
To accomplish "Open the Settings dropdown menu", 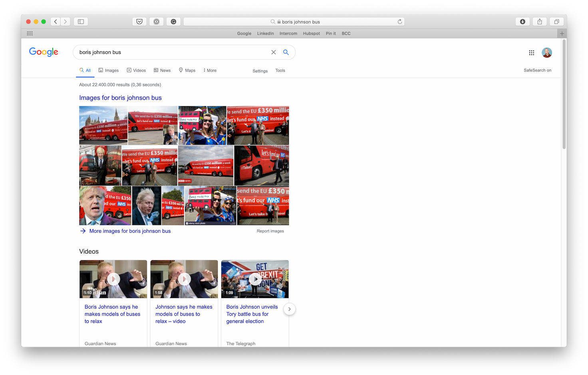I will [260, 71].
